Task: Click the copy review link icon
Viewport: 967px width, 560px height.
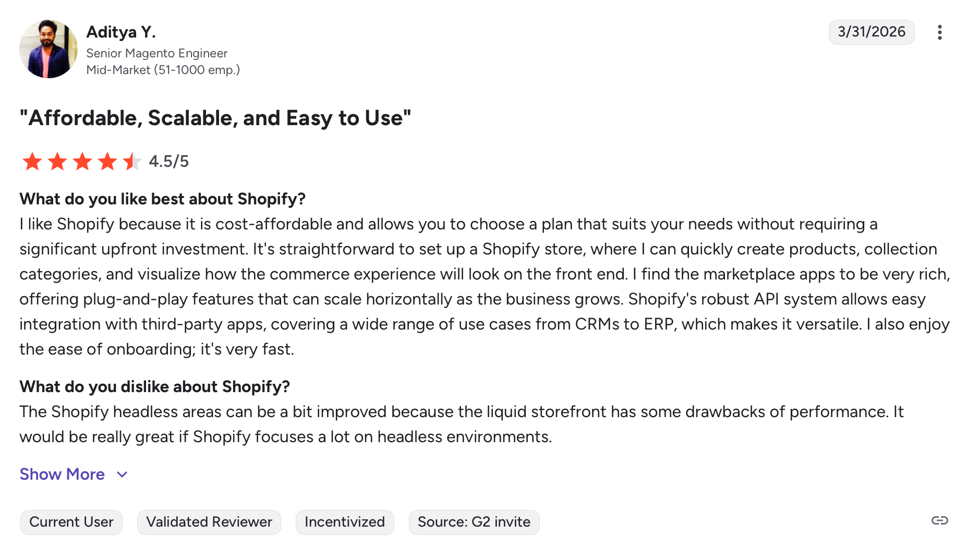Action: pos(939,520)
